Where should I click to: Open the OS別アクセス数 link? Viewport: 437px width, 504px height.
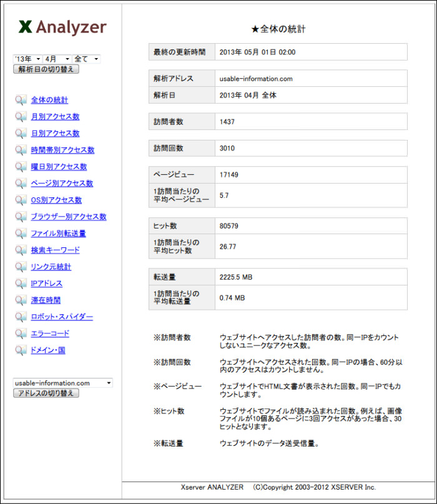pyautogui.click(x=56, y=200)
